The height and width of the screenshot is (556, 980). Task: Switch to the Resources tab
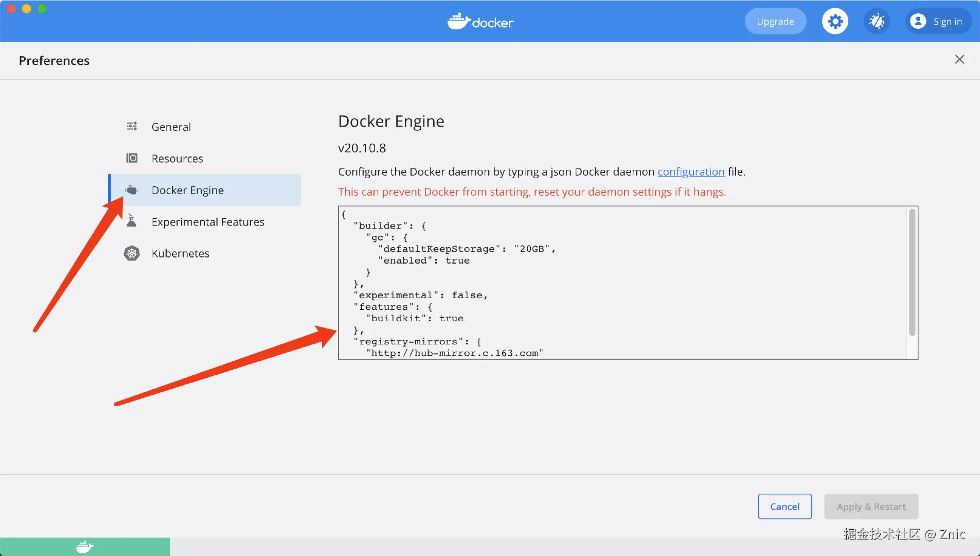pyautogui.click(x=205, y=159)
